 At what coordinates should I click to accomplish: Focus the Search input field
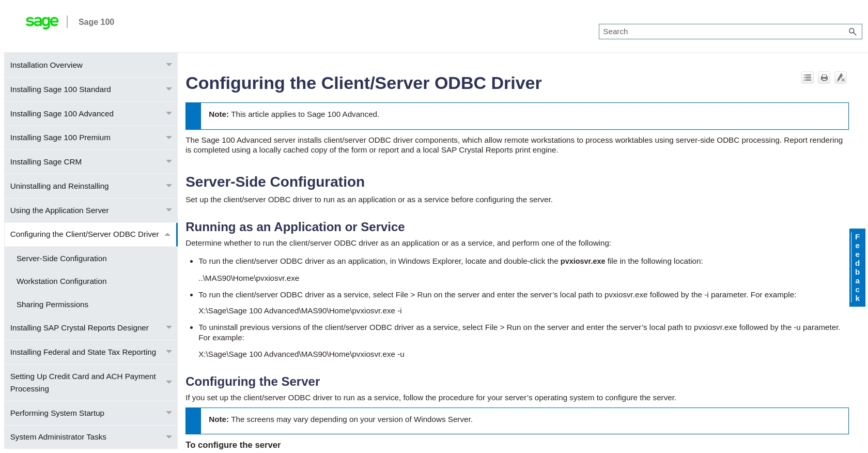pyautogui.click(x=723, y=32)
